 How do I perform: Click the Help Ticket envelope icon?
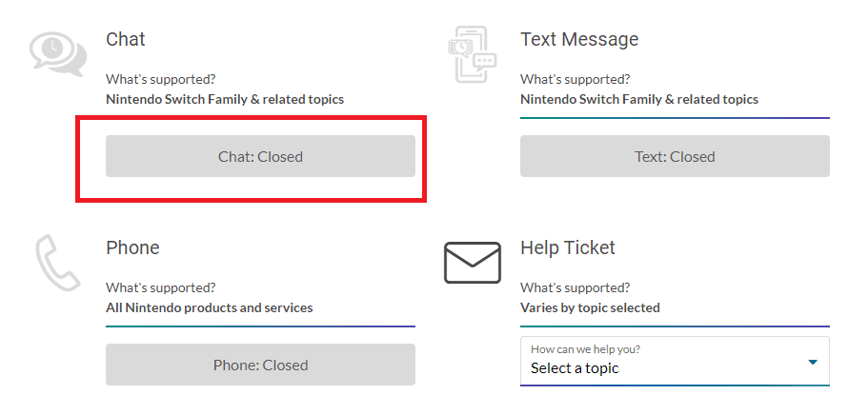473,263
